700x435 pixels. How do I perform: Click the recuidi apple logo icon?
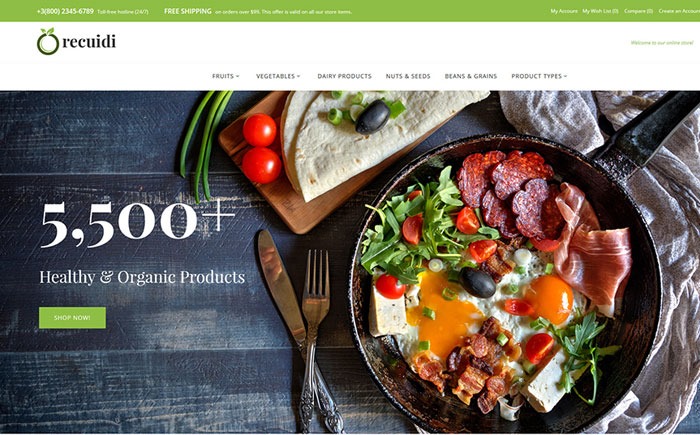click(x=48, y=42)
